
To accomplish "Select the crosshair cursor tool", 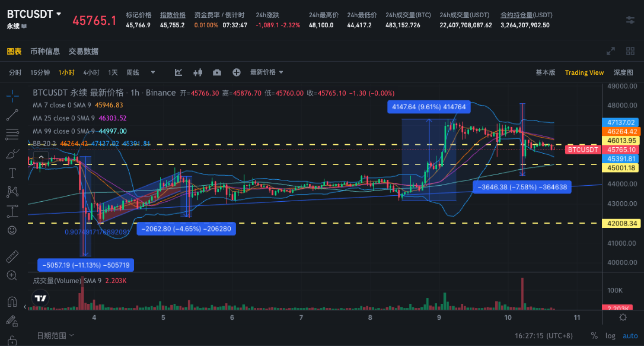I will 12,94.
